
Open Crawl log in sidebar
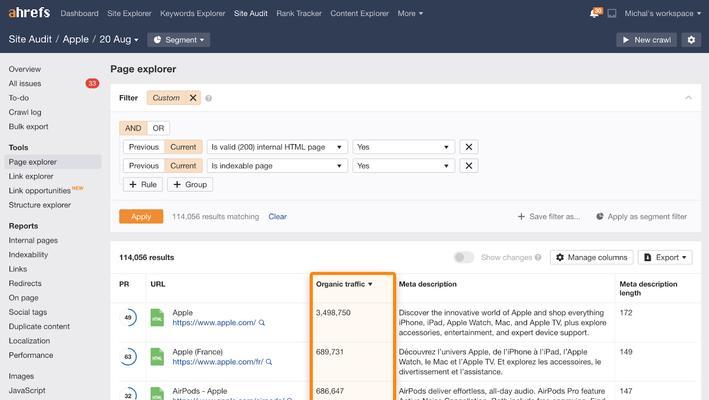click(x=25, y=112)
